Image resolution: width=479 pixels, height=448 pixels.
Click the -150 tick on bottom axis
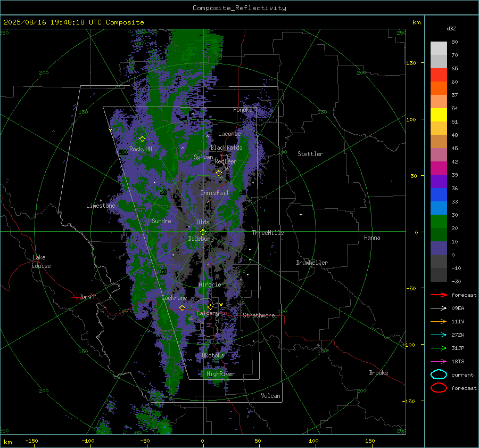click(x=31, y=441)
